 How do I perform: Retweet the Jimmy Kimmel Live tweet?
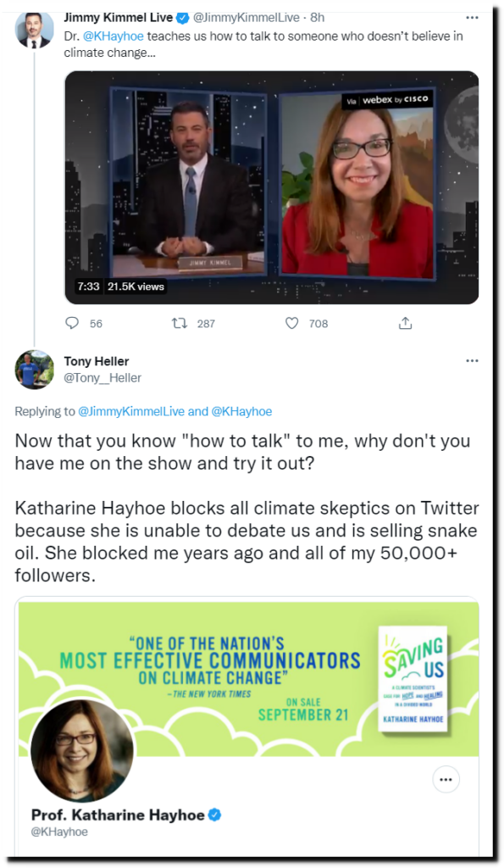180,323
